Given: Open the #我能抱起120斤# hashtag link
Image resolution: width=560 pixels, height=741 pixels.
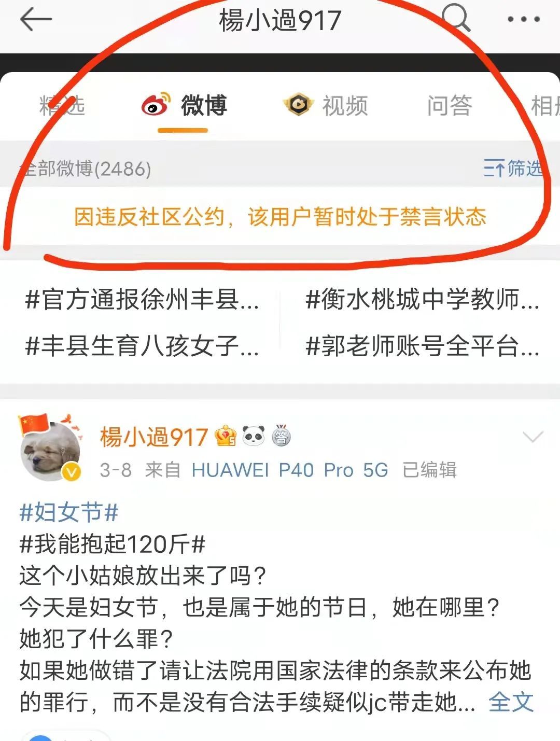Looking at the screenshot, I should pyautogui.click(x=112, y=544).
